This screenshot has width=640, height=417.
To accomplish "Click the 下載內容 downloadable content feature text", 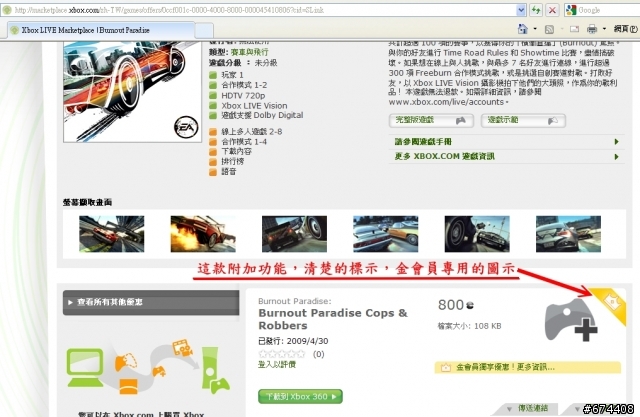I will (x=236, y=151).
